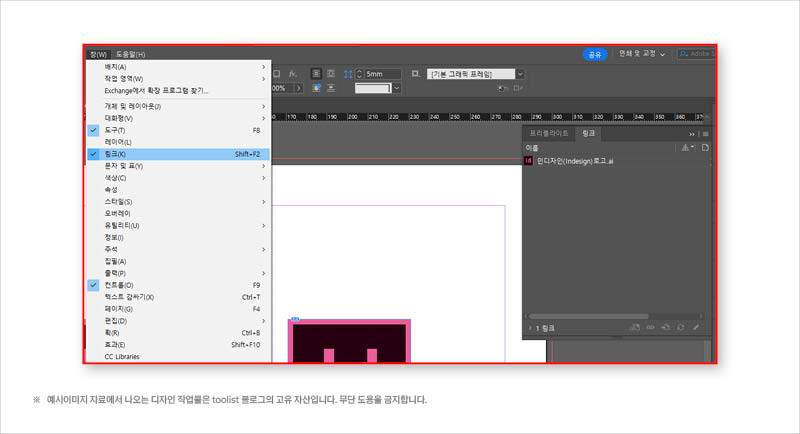800x434 pixels.
Task: Expand the 대화형(V) submenu
Action: click(178, 118)
